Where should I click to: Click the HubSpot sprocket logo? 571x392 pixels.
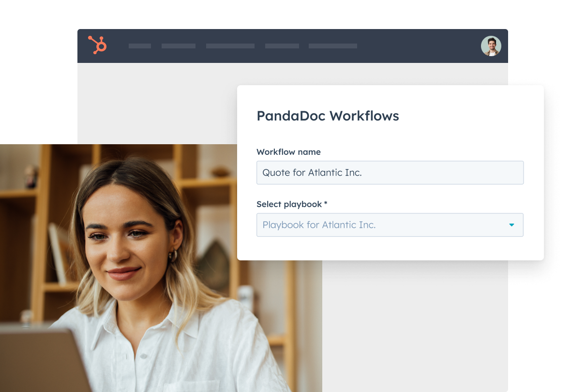coord(97,45)
